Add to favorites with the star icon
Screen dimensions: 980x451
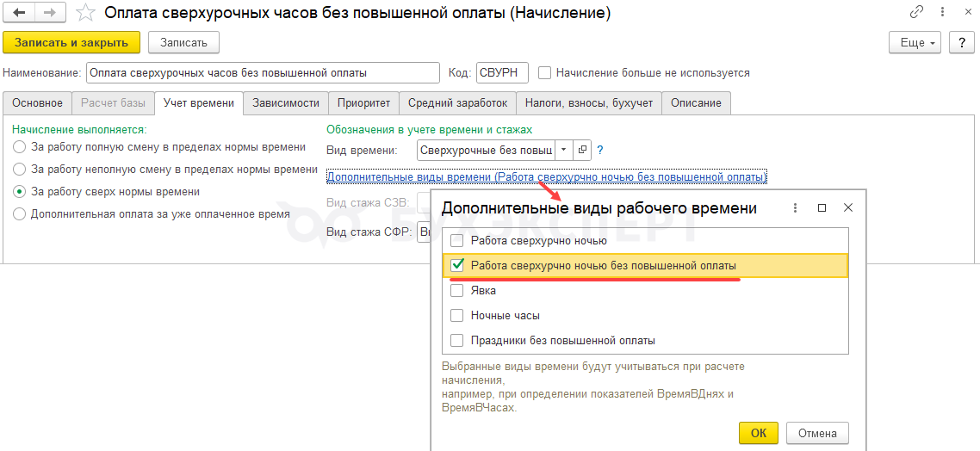pos(84,13)
